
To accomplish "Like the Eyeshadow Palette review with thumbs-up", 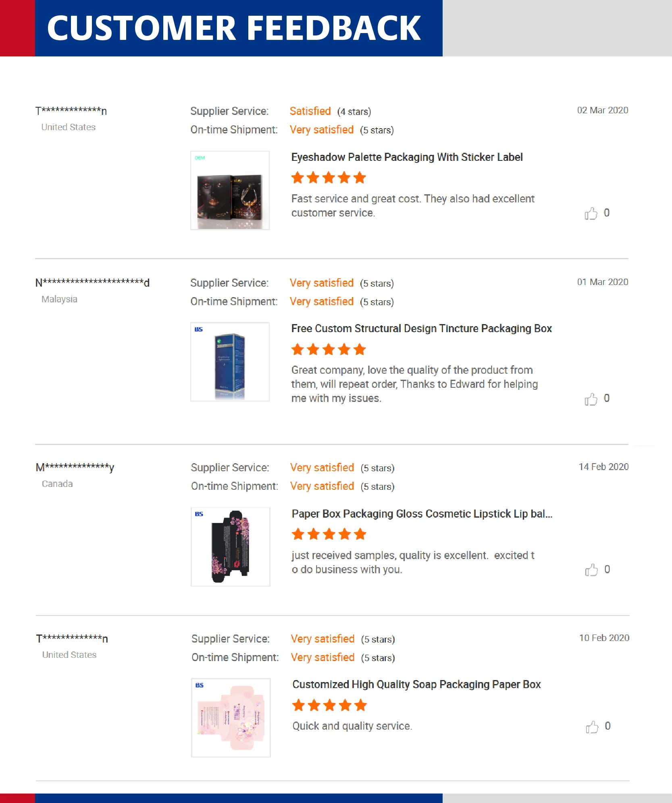I will pos(591,213).
